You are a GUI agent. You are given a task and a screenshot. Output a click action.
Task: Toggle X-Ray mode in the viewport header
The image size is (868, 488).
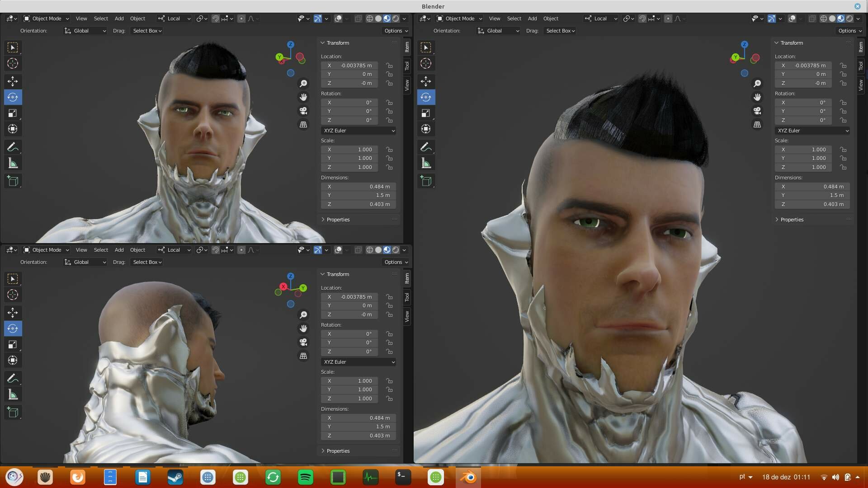[359, 19]
